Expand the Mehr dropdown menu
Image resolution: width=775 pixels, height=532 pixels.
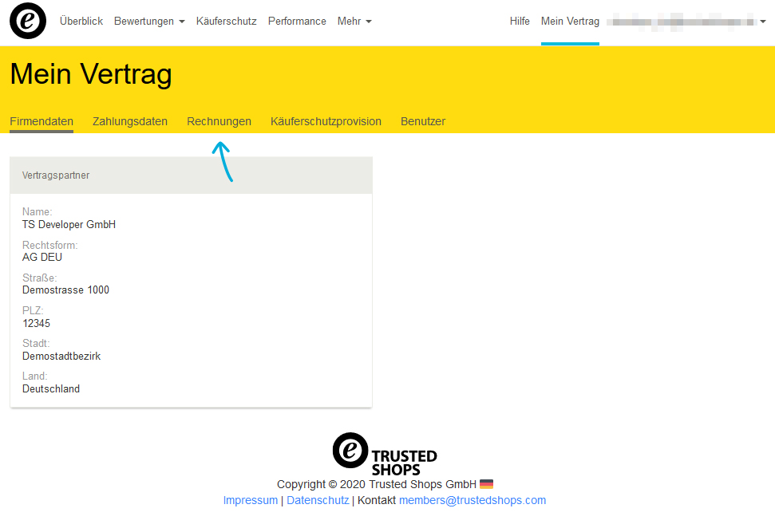[354, 22]
